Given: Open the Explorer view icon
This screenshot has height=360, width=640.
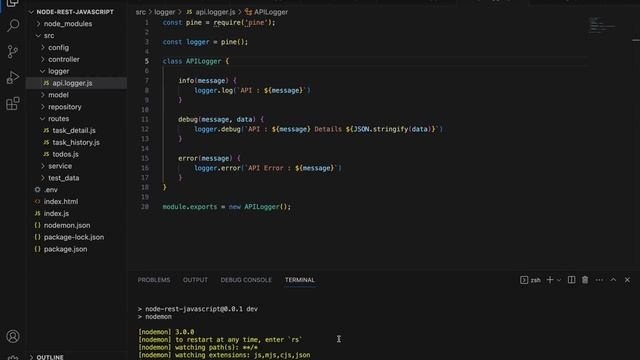Looking at the screenshot, I should click(x=13, y=3).
